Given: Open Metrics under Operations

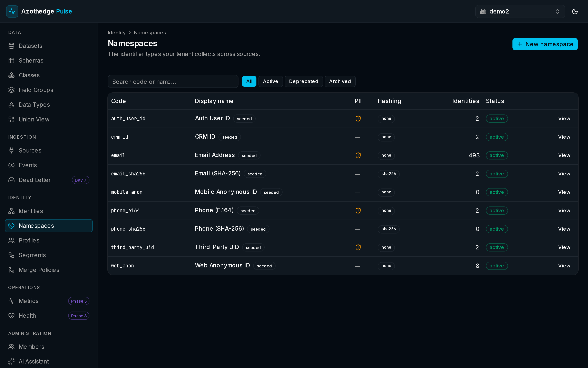Looking at the screenshot, I should 49,301.
